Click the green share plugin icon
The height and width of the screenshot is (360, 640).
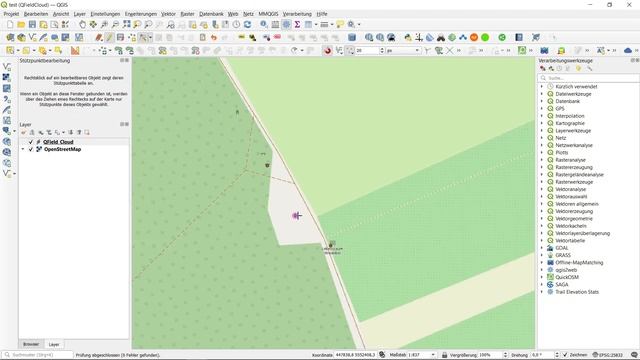coord(502,38)
